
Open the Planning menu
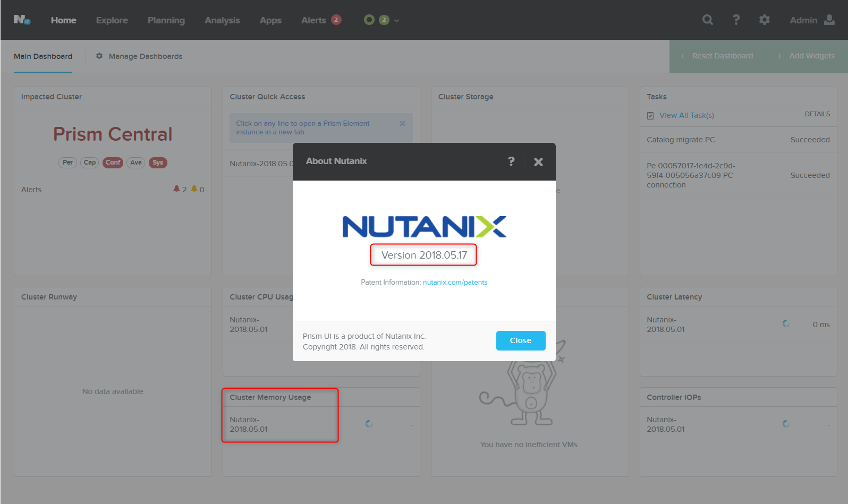pyautogui.click(x=166, y=20)
